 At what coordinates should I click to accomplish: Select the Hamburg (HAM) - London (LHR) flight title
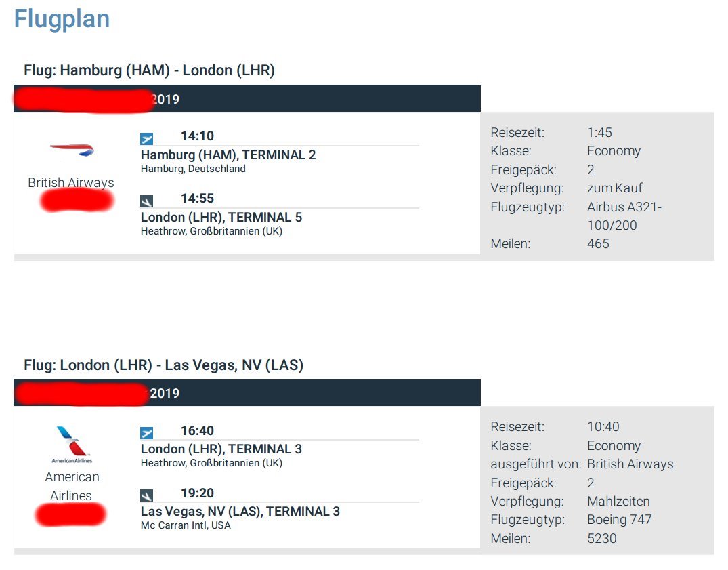(149, 70)
